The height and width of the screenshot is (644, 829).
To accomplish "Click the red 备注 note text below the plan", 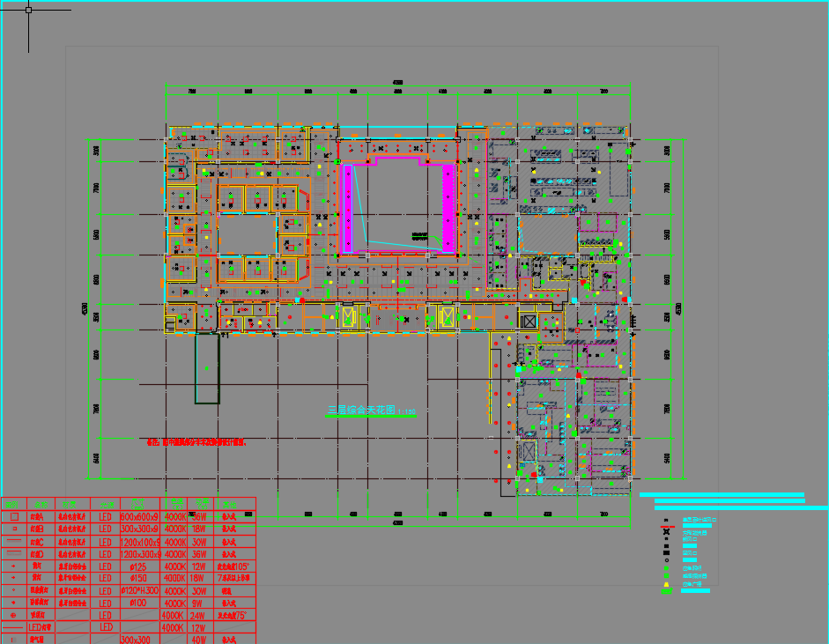I will pos(196,442).
